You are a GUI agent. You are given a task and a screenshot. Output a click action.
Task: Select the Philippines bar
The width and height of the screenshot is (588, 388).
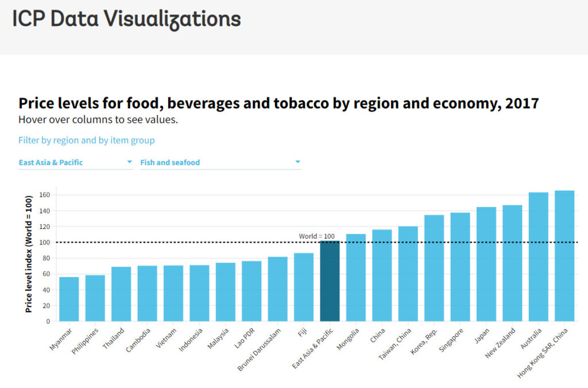coord(95,298)
